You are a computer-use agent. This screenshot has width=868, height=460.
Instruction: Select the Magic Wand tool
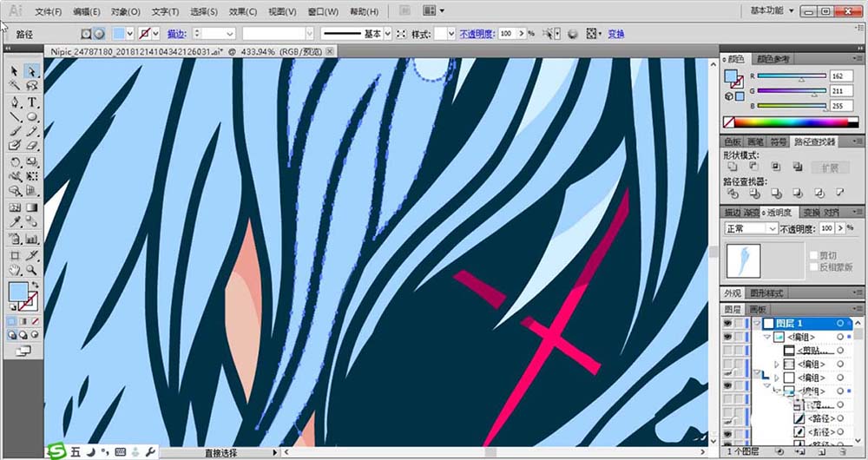tap(15, 86)
